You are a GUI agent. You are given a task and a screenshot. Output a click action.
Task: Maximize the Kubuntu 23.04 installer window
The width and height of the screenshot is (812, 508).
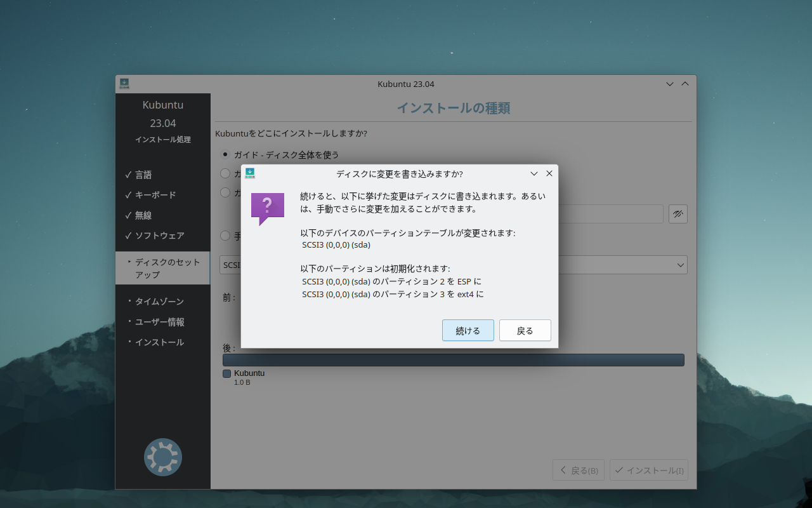coord(685,84)
